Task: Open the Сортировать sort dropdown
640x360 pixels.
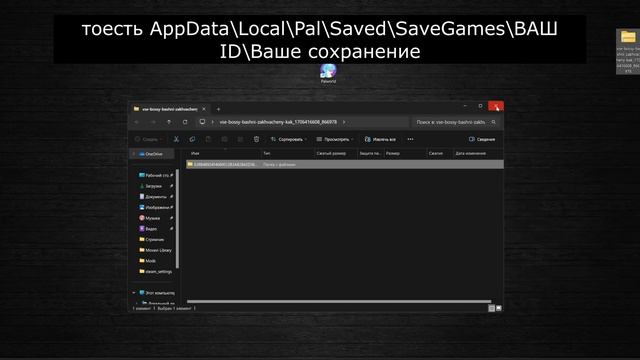Action: pyautogui.click(x=289, y=139)
